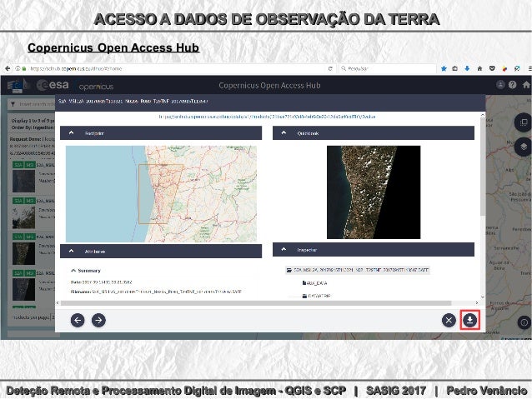Go to previous product with left arrow
Viewport: 532px width, 399px height.
tap(78, 320)
